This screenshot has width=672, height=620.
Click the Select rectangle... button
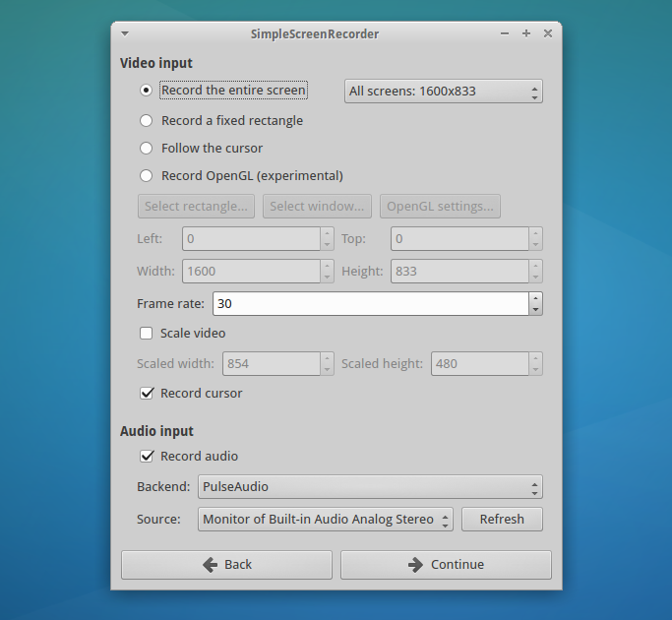point(196,207)
